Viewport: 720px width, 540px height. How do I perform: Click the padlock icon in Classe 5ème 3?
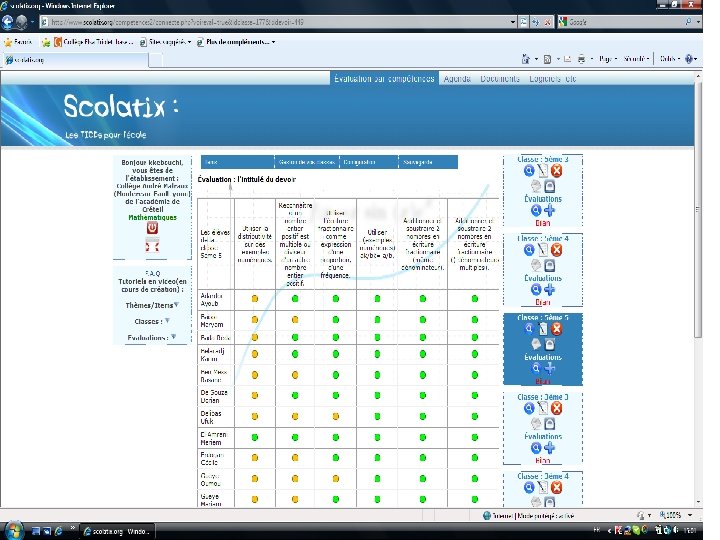(x=550, y=186)
